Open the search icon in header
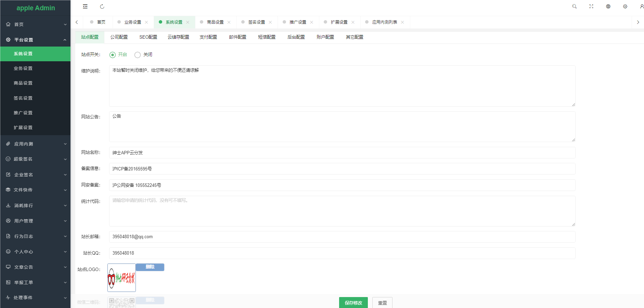Viewport: 644px width, 308px height. pos(574,7)
